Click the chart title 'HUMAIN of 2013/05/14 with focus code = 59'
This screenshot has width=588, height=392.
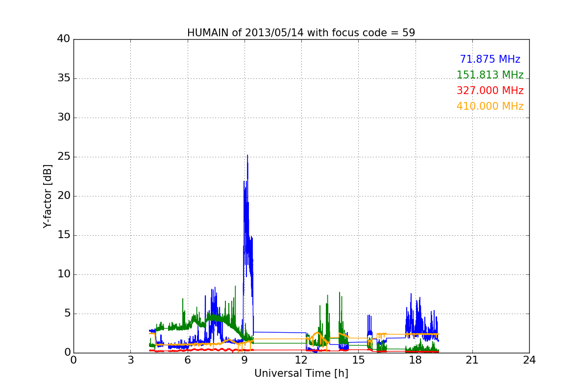point(301,33)
